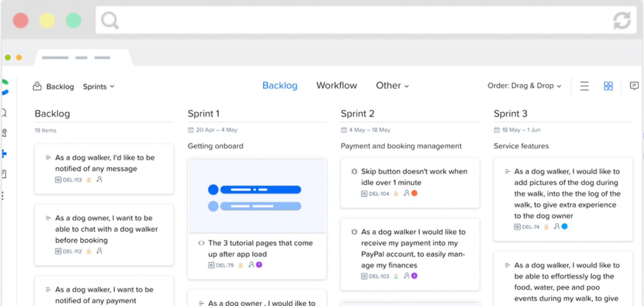Screen dimensions: 644x306
Task: Click the bug icon on DEL-104 card
Action: click(354, 171)
